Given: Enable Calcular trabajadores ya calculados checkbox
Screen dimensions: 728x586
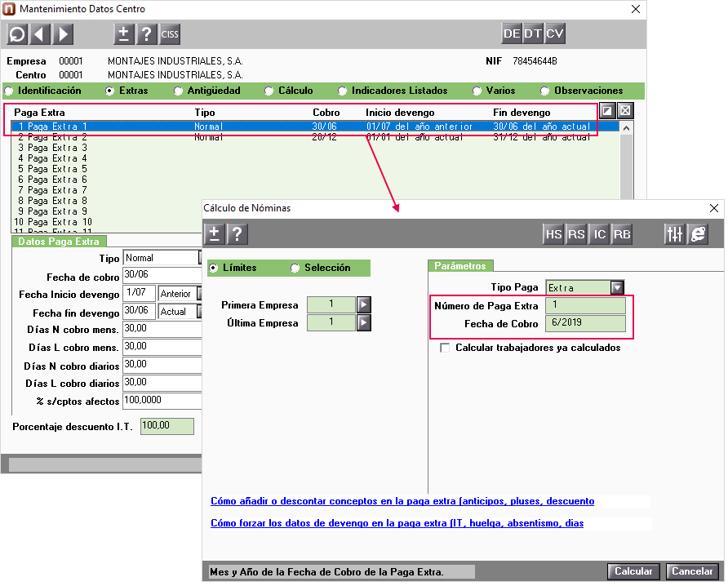Looking at the screenshot, I should (445, 348).
